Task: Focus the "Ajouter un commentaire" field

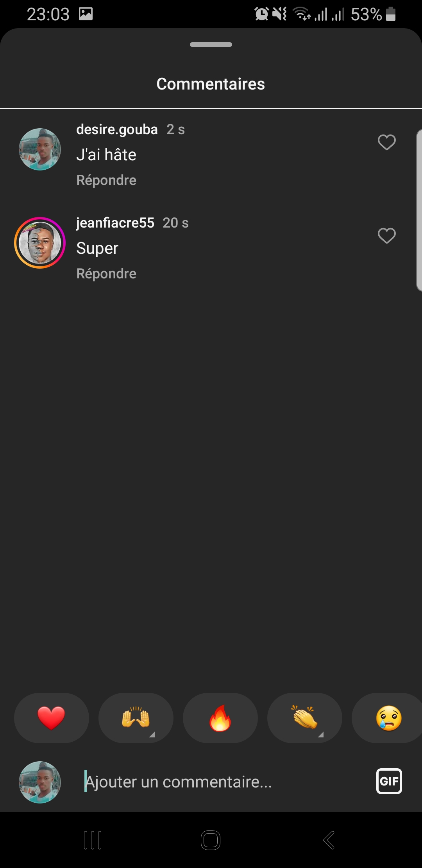Action: (219, 782)
